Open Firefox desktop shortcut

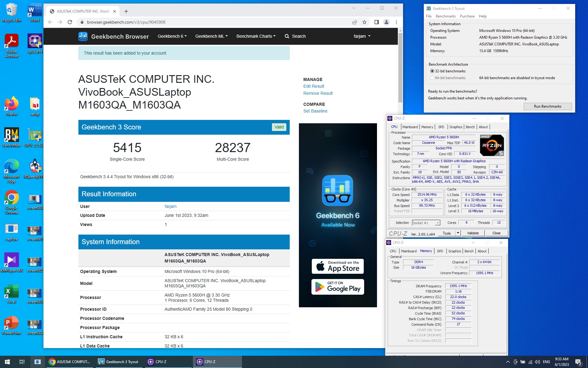coord(11,106)
